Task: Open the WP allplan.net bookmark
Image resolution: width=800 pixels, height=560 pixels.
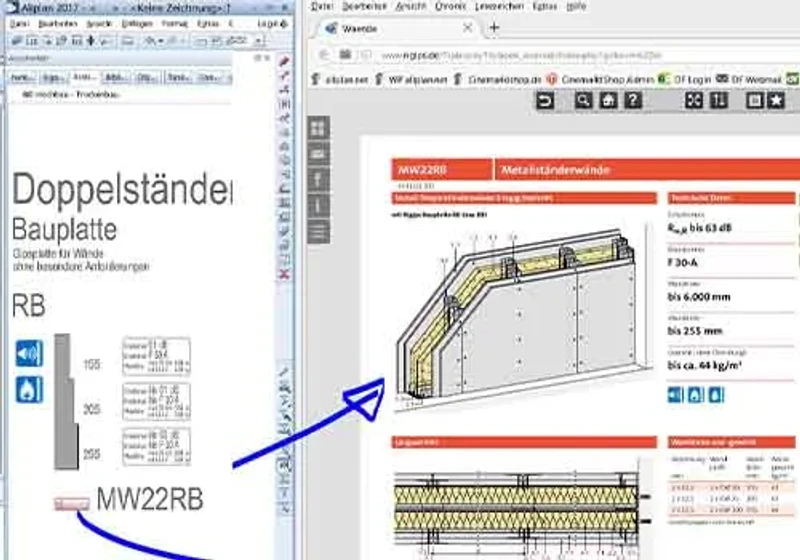Action: (412, 80)
